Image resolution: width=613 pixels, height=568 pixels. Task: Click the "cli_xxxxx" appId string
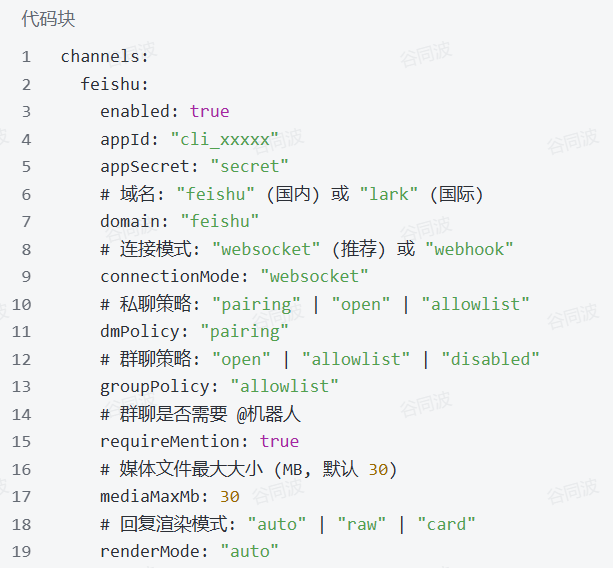coord(224,139)
